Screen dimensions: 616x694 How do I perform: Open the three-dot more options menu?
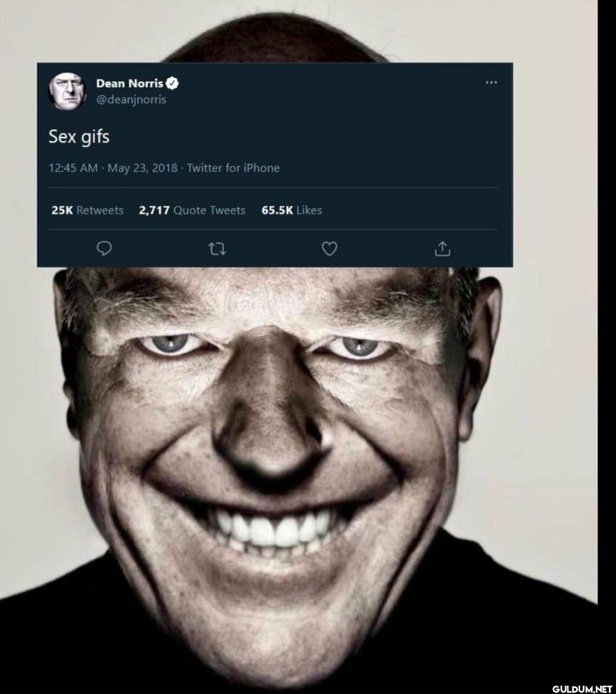tap(491, 83)
